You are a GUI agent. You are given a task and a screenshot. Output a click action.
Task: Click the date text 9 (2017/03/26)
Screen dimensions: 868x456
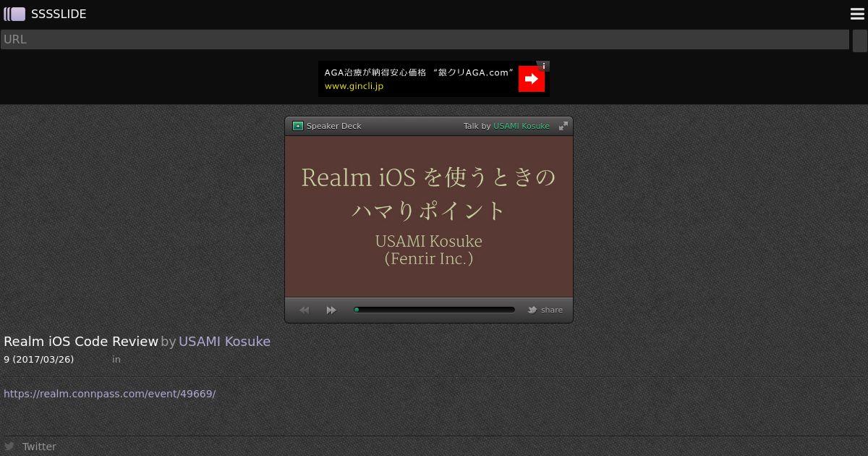click(x=38, y=359)
